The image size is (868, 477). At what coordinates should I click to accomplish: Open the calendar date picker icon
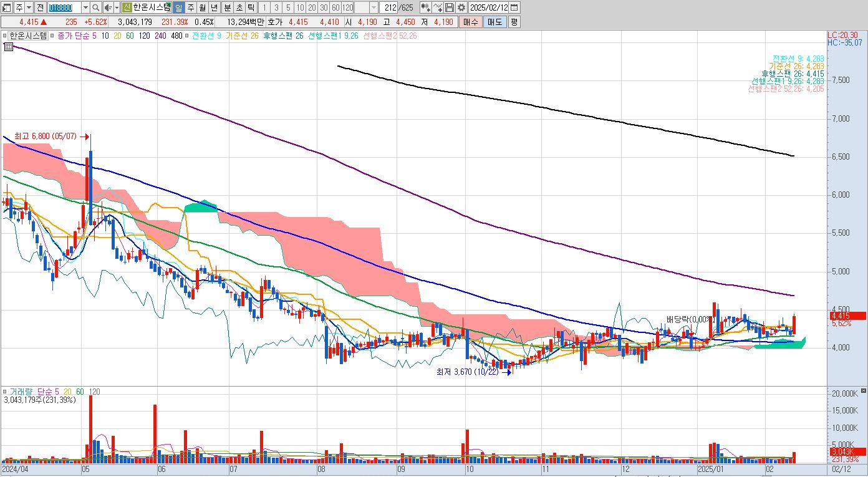pyautogui.click(x=514, y=7)
